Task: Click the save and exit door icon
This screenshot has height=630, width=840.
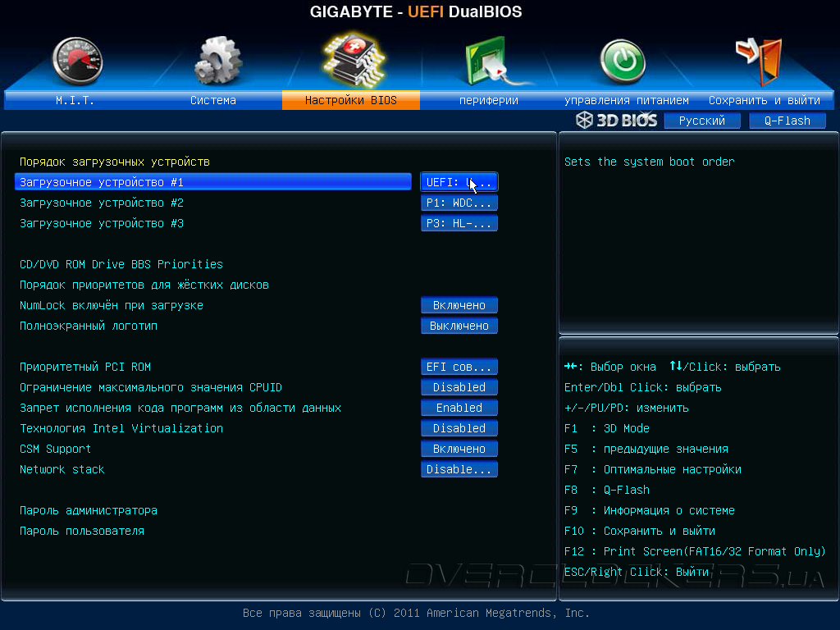Action: (759, 61)
